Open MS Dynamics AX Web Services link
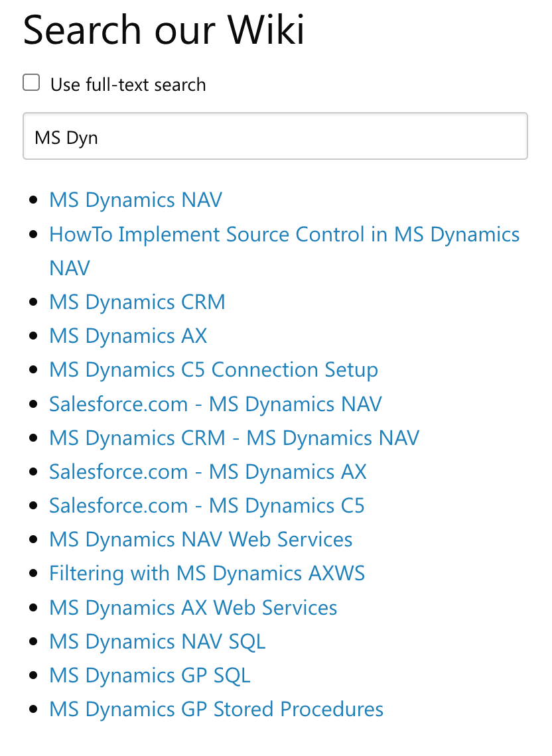Screen dimensions: 552x756 [193, 608]
